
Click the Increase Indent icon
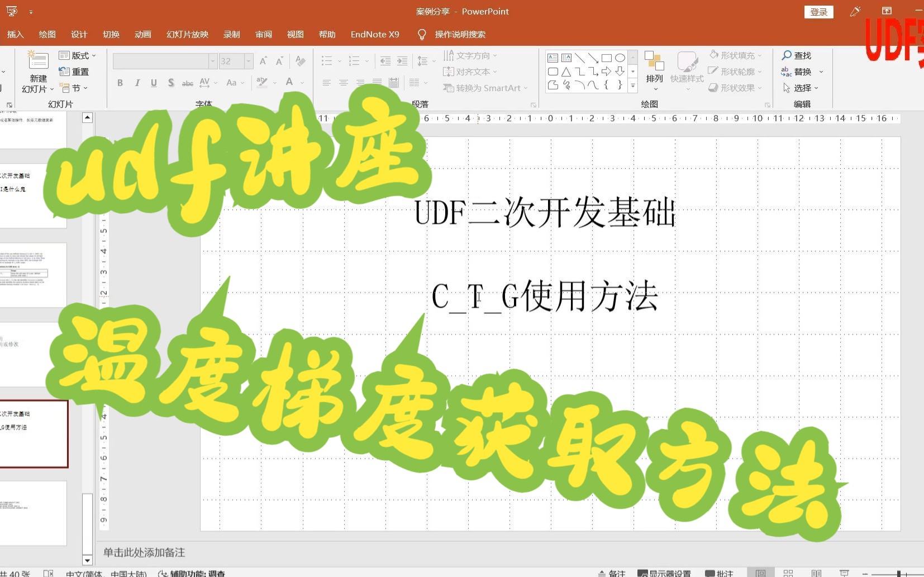click(402, 61)
